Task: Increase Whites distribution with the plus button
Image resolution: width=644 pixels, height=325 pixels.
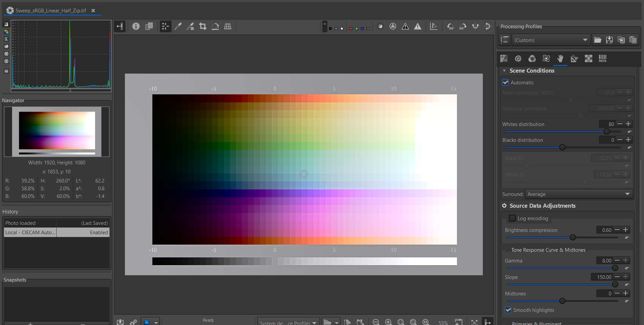Action: (628, 124)
